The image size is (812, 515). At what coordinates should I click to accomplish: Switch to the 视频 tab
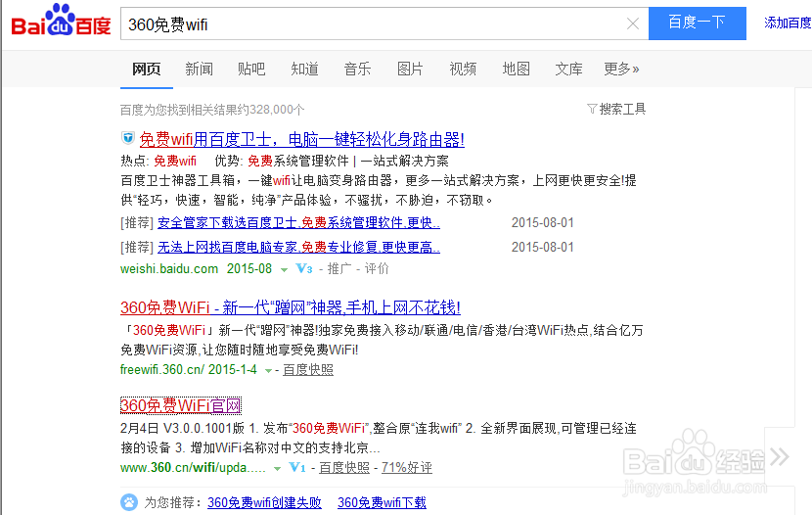click(463, 69)
